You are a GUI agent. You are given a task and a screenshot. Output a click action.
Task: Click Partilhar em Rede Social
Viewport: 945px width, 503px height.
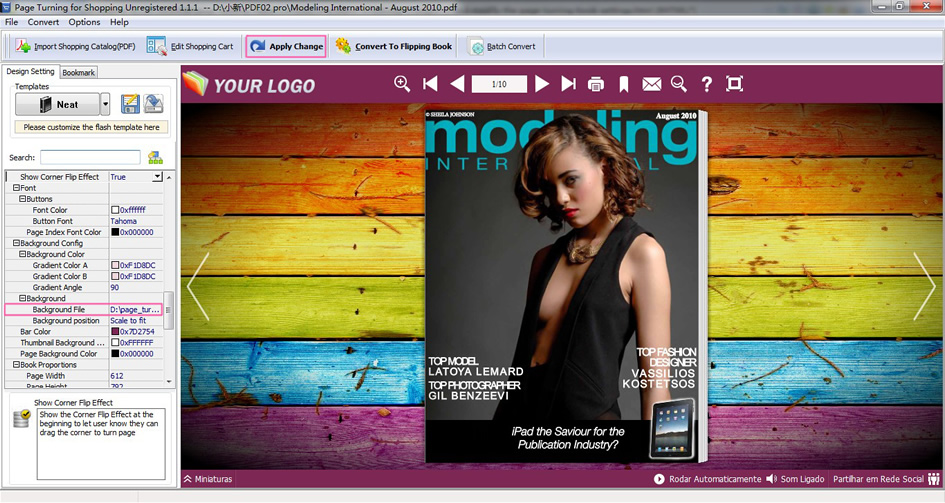[886, 479]
